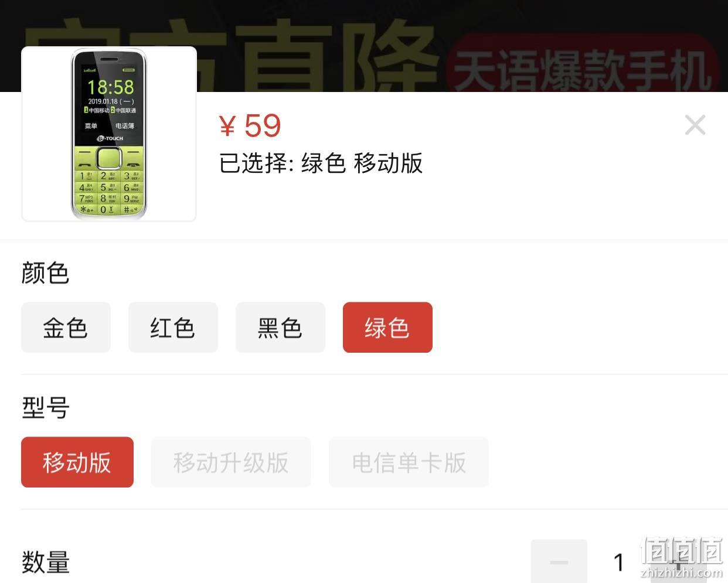Image resolution: width=728 pixels, height=583 pixels.
Task: Click the ¥59 price text
Action: (x=250, y=125)
